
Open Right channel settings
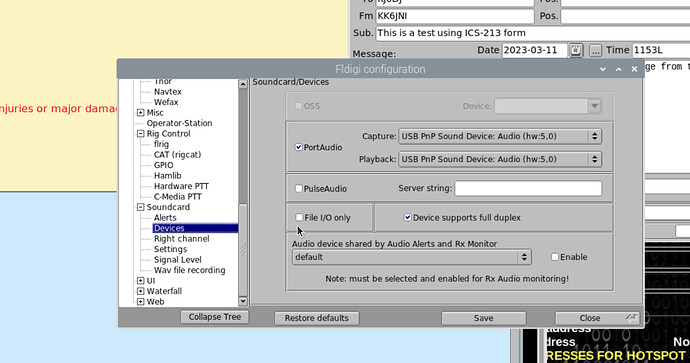(x=181, y=239)
